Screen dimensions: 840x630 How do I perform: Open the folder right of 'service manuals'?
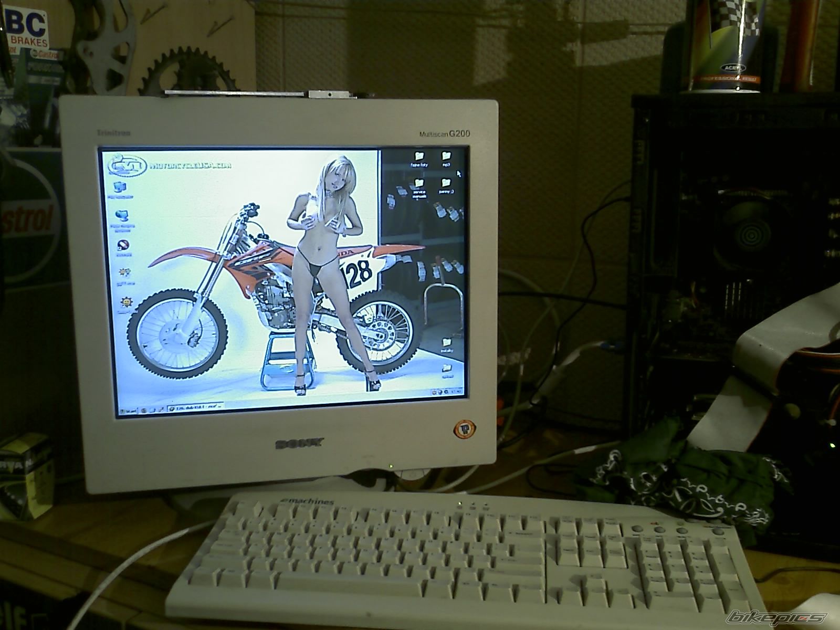tap(447, 183)
